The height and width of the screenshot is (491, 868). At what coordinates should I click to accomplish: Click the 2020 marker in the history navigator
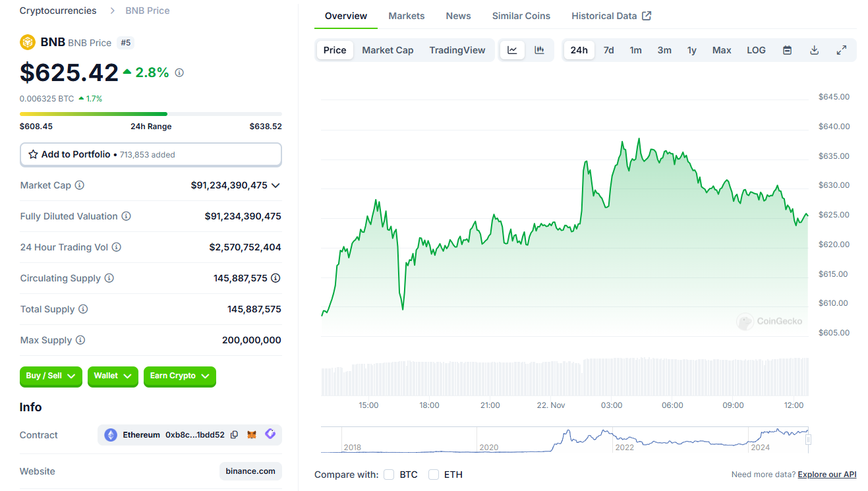click(x=489, y=448)
